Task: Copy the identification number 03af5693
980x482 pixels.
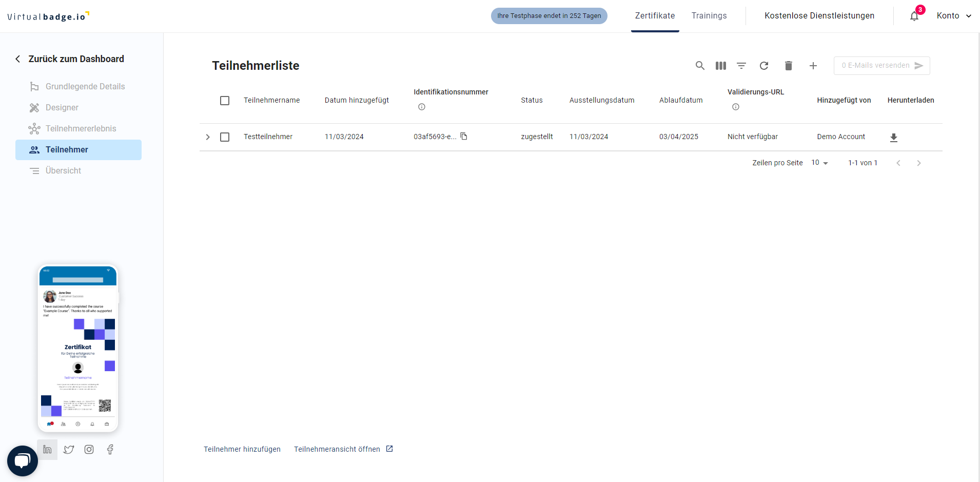Action: point(464,136)
